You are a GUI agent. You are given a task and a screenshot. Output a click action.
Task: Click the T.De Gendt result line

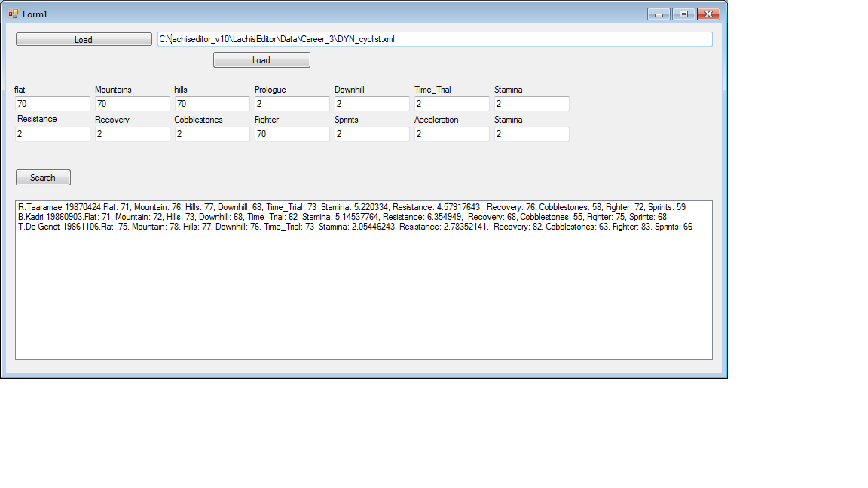pos(354,227)
